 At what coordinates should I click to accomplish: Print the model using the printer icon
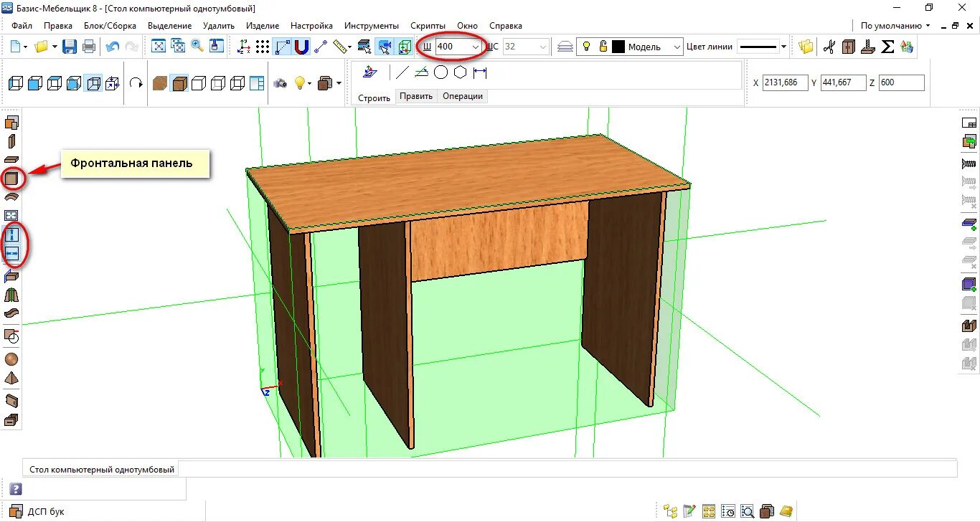(89, 47)
